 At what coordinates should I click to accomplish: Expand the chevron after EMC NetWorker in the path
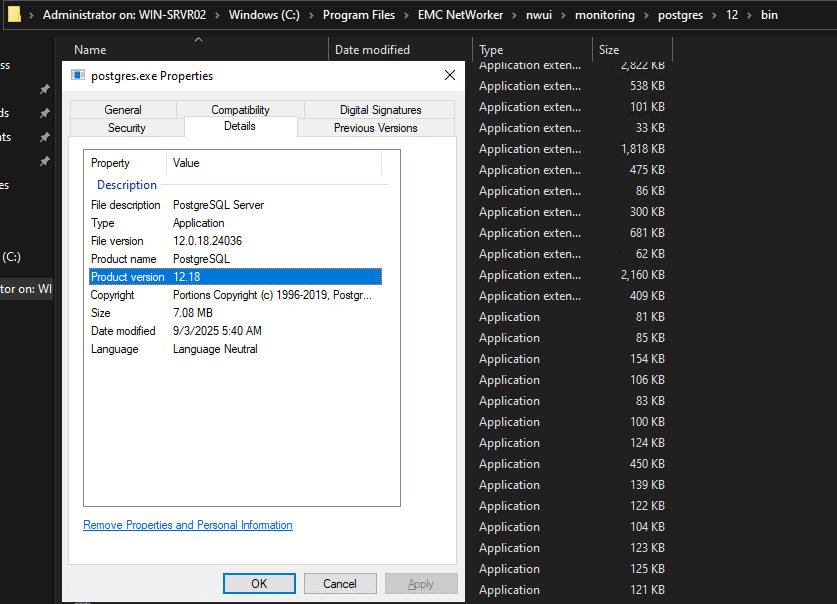coord(514,15)
